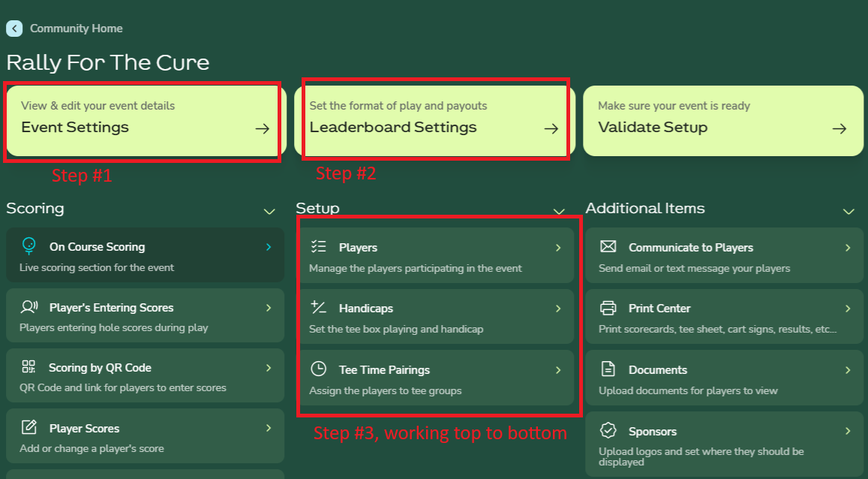Open the Players setup item
Viewport: 868px width, 479px height.
[x=434, y=256]
